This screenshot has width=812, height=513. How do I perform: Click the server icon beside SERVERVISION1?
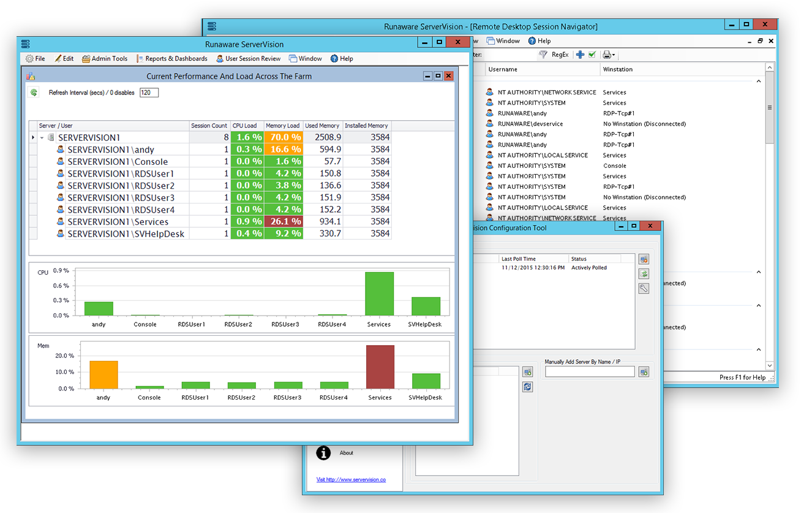click(x=51, y=138)
